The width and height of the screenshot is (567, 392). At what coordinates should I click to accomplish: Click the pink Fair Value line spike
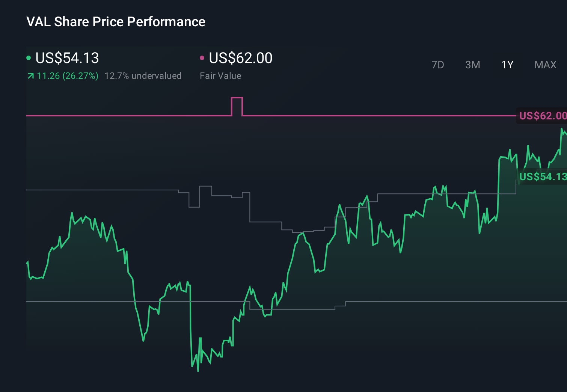(x=237, y=99)
